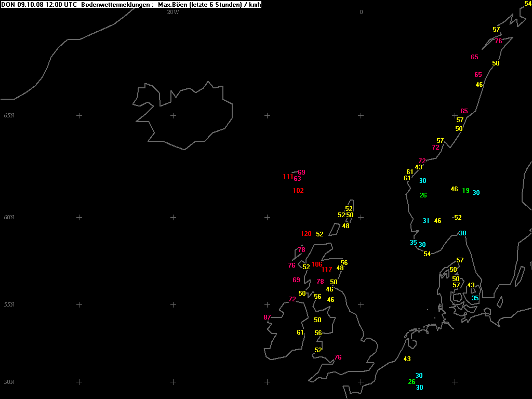Select the 60N latitude label

pos(9,217)
